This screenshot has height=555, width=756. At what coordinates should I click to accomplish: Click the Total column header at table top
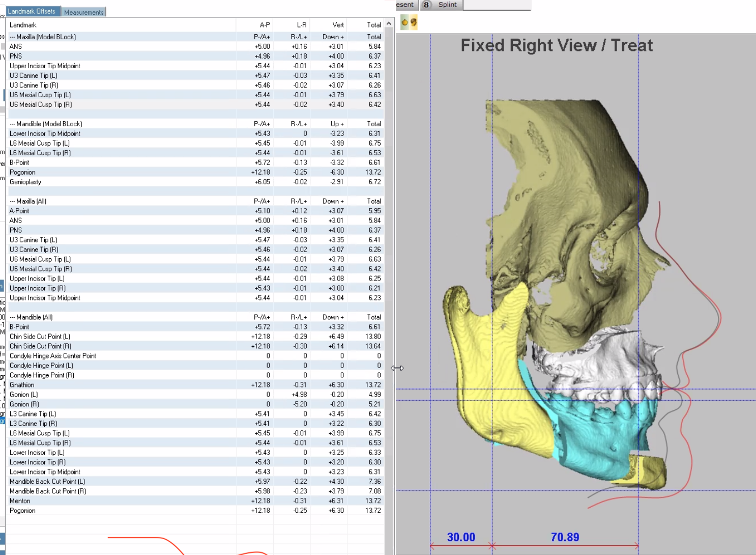tap(365, 25)
